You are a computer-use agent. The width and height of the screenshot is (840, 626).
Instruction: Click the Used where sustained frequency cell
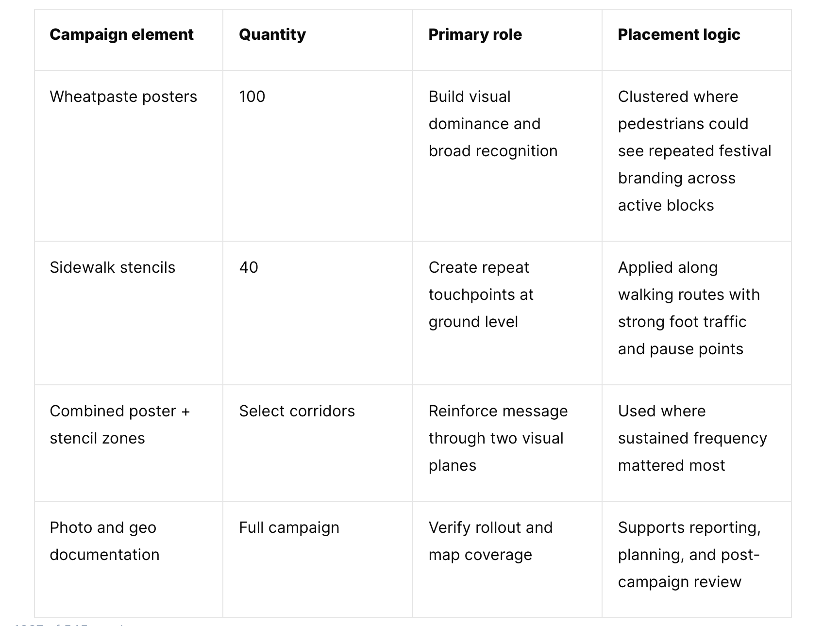(x=697, y=443)
